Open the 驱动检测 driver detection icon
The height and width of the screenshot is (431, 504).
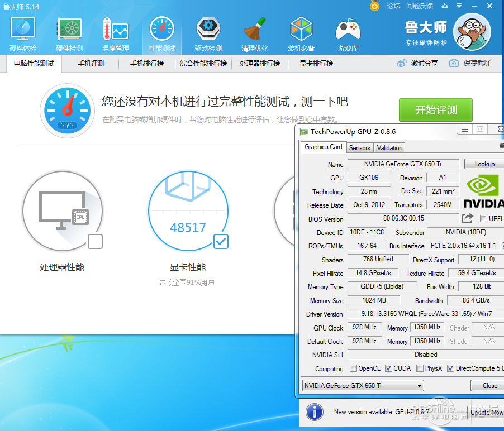208,35
